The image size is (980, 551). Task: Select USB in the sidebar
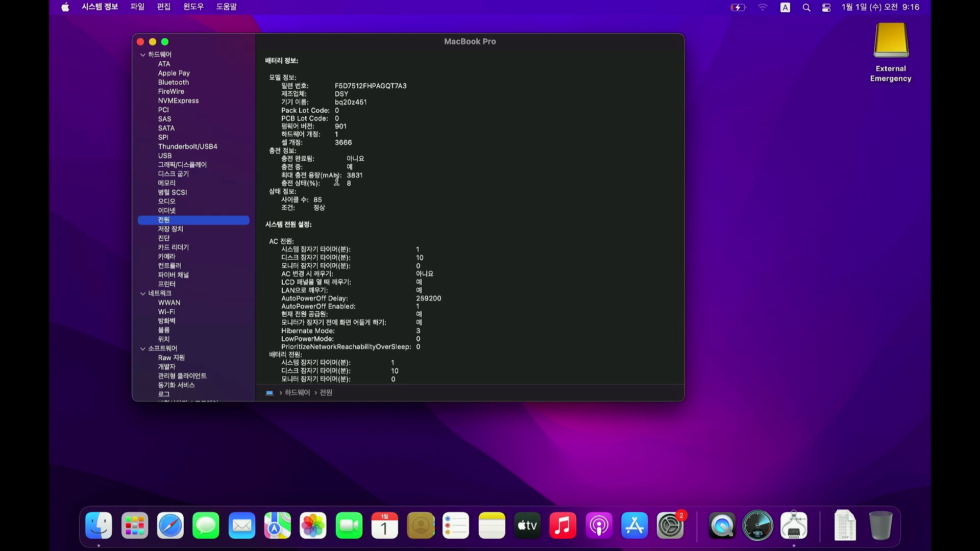[x=165, y=156]
